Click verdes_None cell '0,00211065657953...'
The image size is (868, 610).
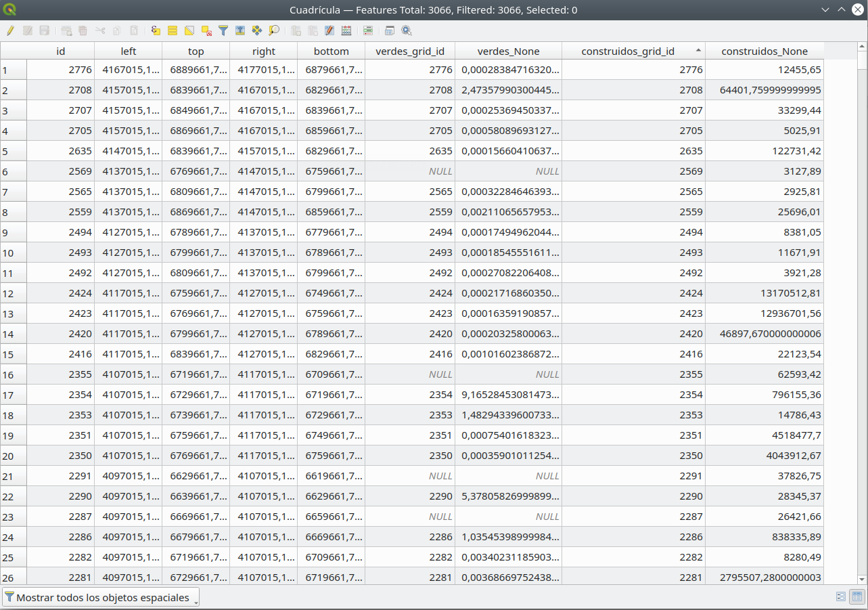click(509, 212)
